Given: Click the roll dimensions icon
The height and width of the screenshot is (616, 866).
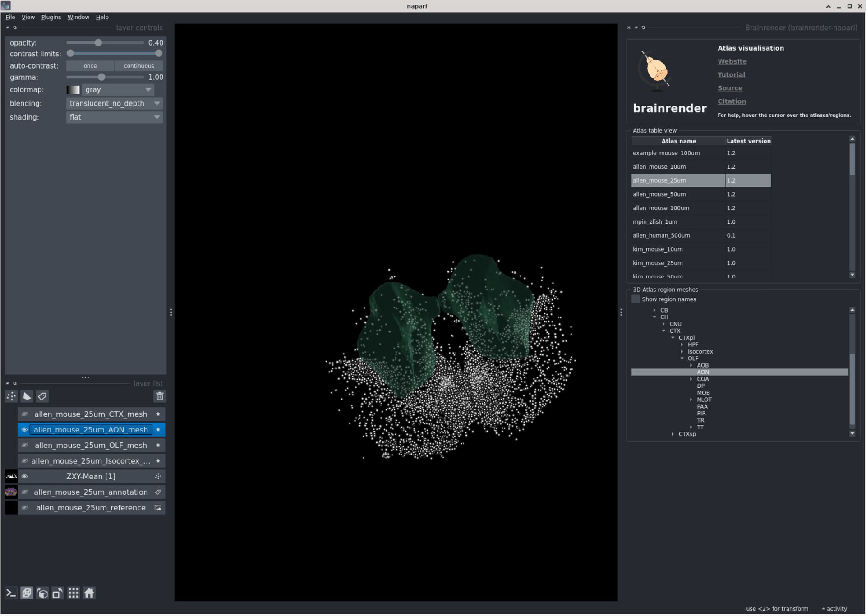Looking at the screenshot, I should [x=42, y=593].
